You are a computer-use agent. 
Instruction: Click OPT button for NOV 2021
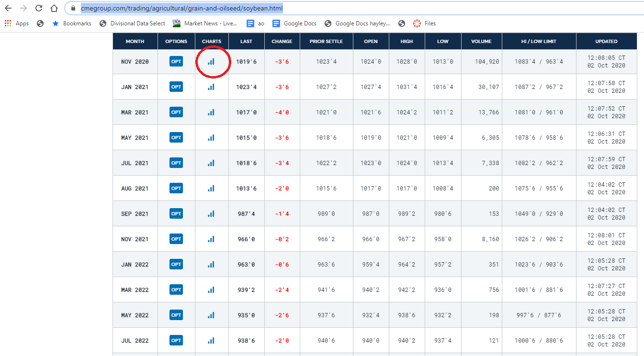(176, 239)
